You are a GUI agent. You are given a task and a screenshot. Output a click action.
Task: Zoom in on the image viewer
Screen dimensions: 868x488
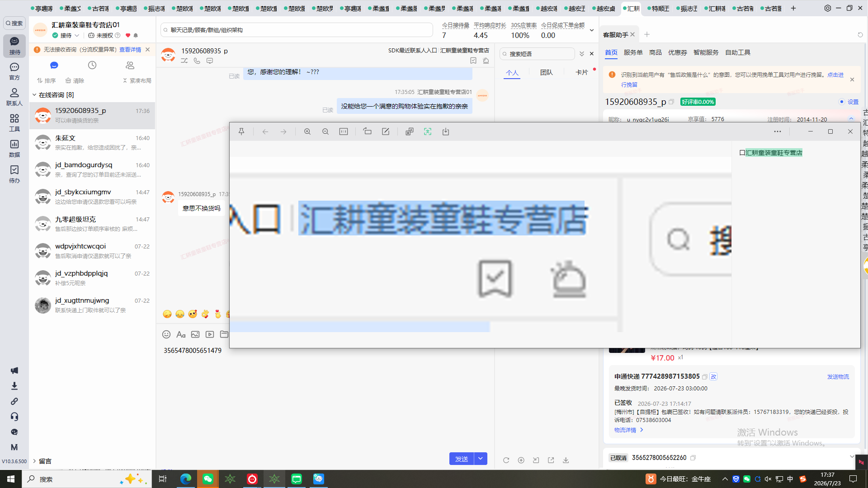click(x=307, y=131)
